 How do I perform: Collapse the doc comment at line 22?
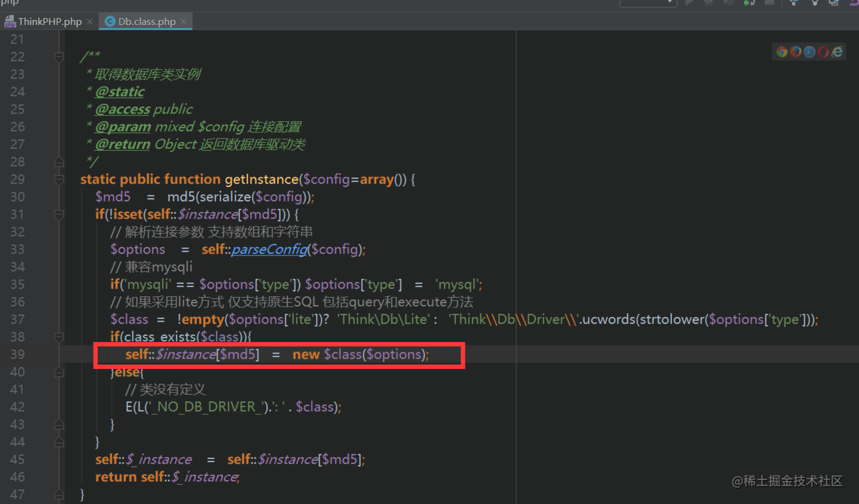click(x=59, y=57)
